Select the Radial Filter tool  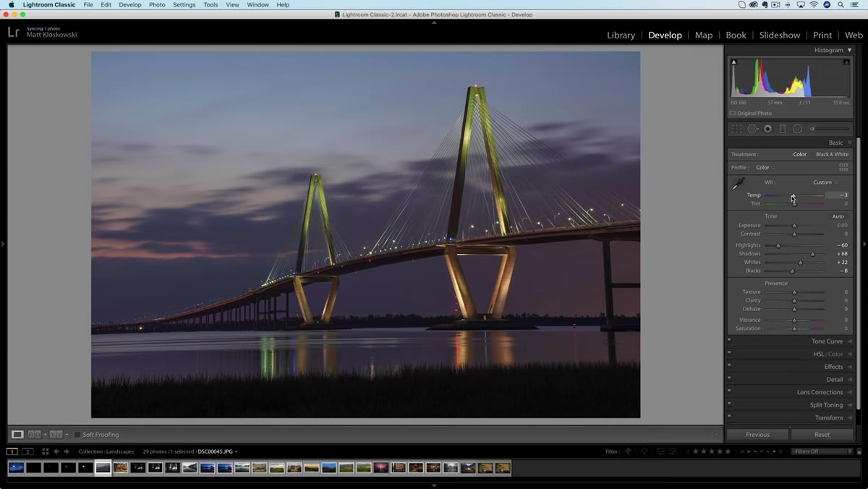[797, 129]
